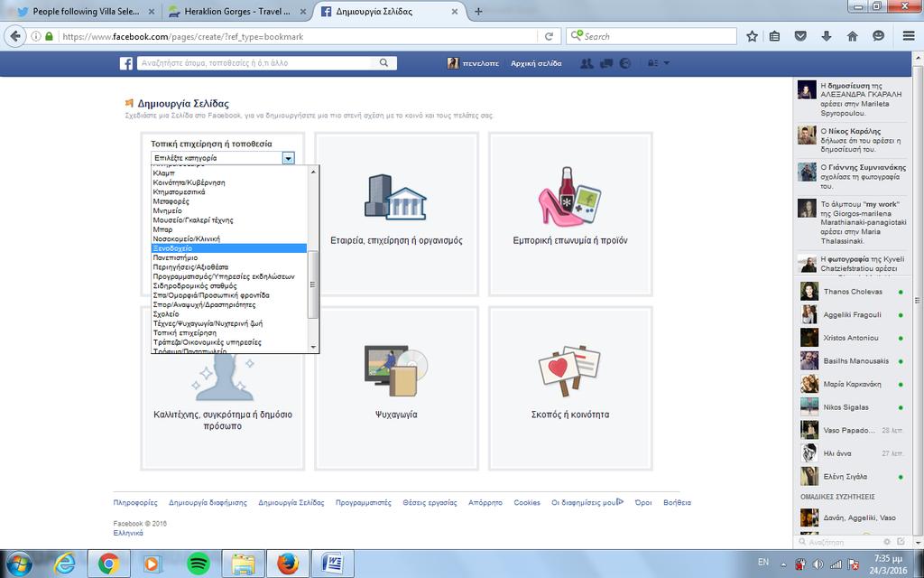924x578 pixels.
Task: Open group chat Δανάη, Aggeliki, Vaso
Action: 853,517
